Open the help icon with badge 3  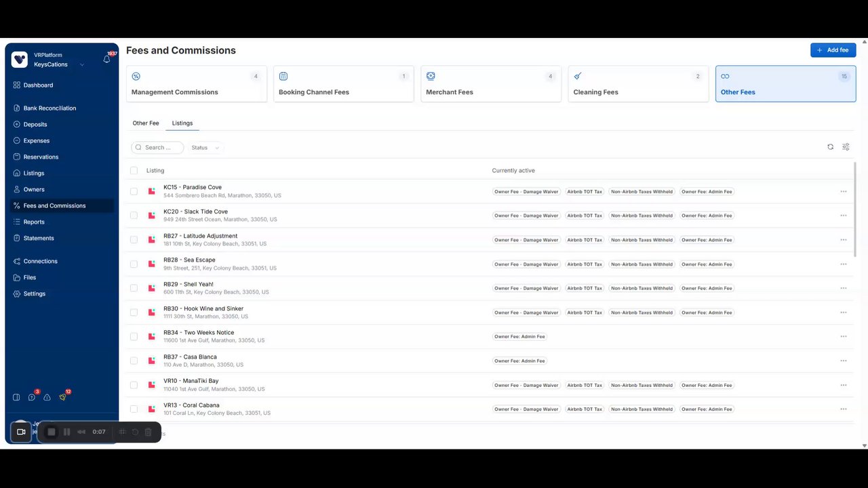click(32, 397)
